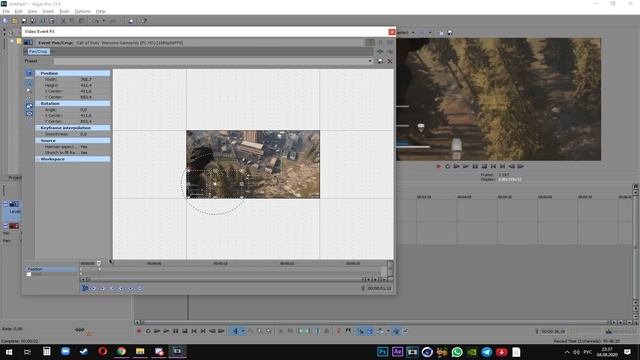
Task: Click the FX window cursor timecode field
Action: 379,288
